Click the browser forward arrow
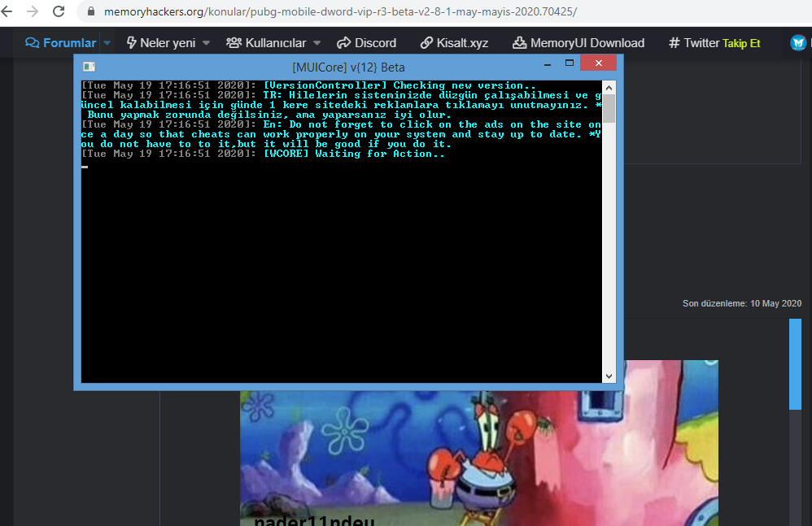This screenshot has width=812, height=526. 32,11
